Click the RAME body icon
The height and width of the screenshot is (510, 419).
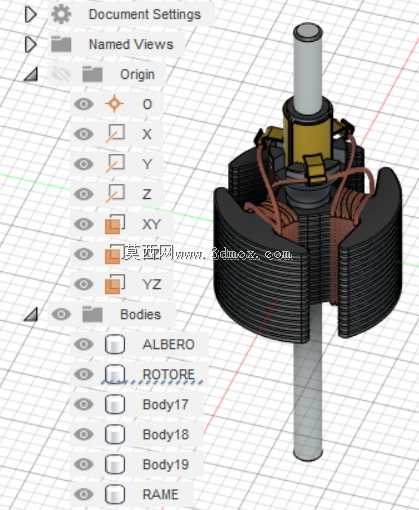(115, 494)
